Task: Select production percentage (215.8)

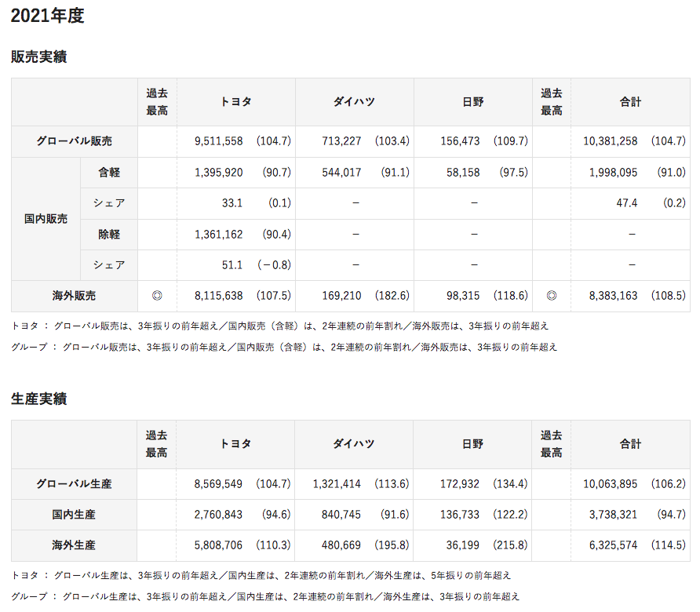Action: coord(510,545)
